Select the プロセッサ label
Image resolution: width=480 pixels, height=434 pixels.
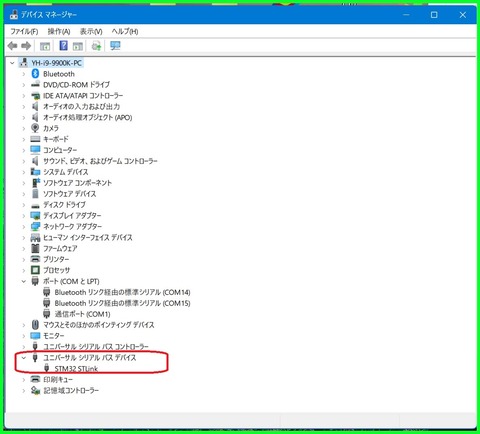(x=57, y=270)
